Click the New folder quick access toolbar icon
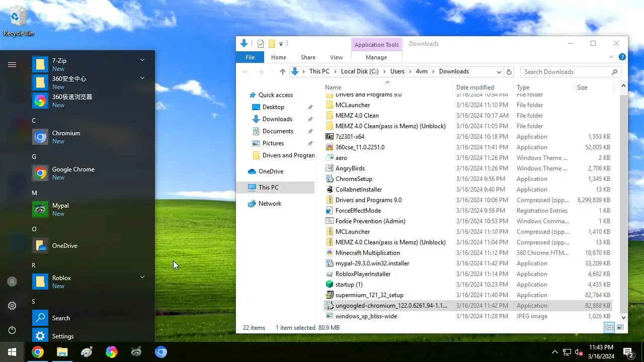644x362 pixels. click(272, 44)
